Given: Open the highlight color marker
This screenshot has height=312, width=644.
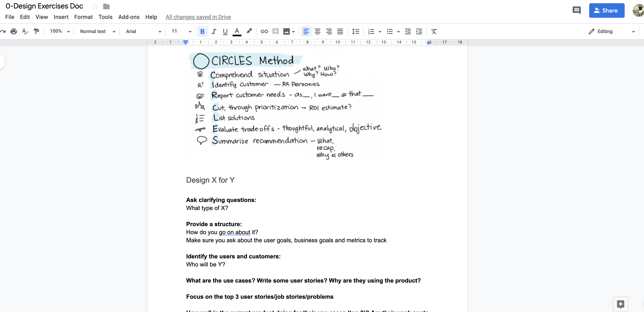Looking at the screenshot, I should click(x=249, y=31).
